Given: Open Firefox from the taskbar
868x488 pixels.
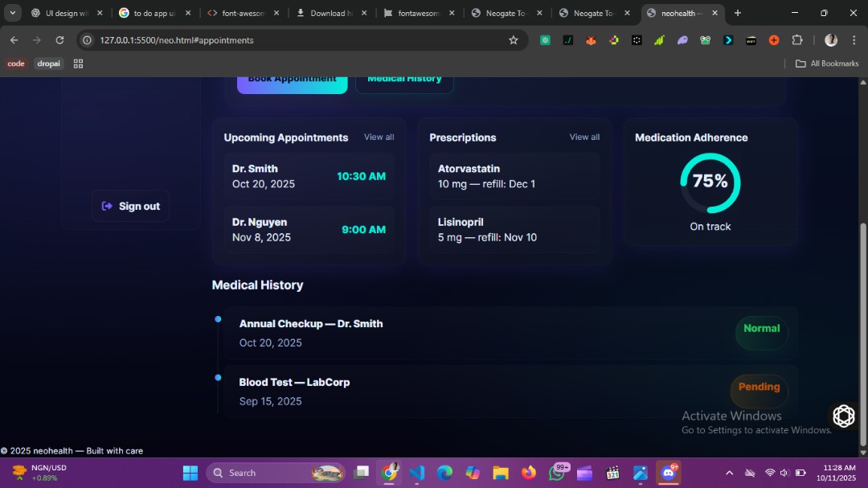Looking at the screenshot, I should 529,473.
